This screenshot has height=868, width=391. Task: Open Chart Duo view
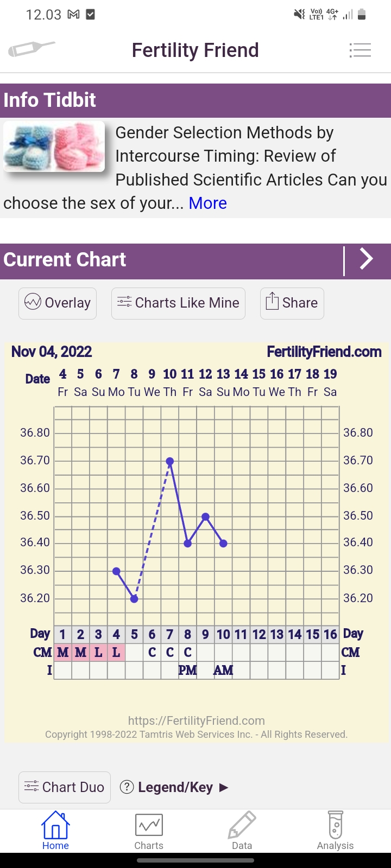coord(65,787)
